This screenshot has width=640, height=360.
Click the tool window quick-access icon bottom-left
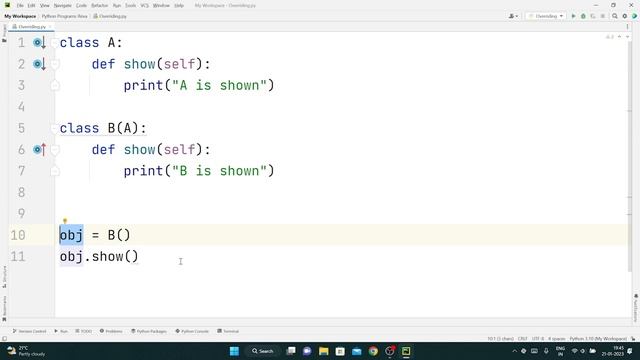pyautogui.click(x=4, y=339)
